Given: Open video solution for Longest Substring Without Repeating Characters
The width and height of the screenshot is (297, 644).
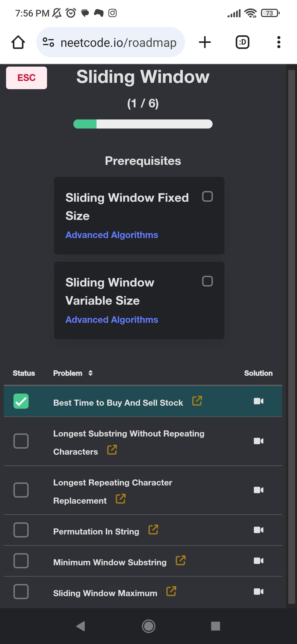Looking at the screenshot, I should click(258, 441).
